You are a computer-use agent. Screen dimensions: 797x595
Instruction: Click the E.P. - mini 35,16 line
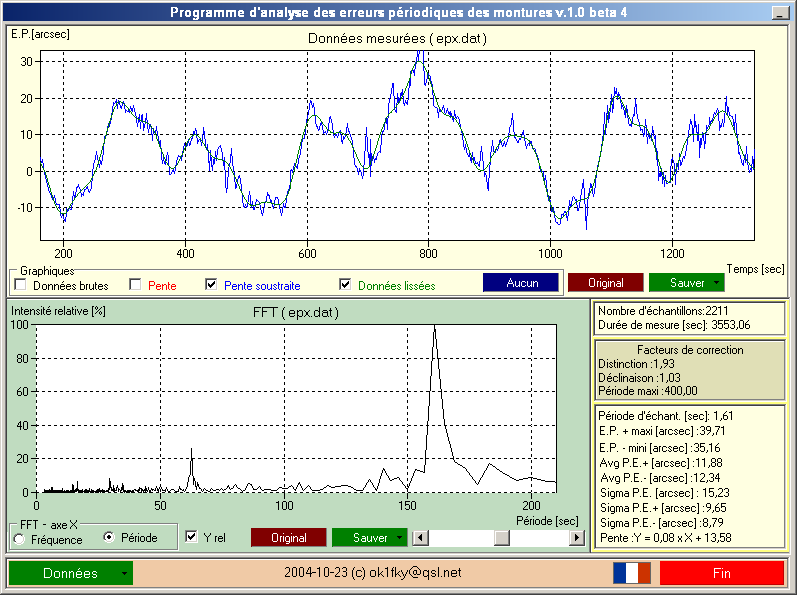(660, 448)
